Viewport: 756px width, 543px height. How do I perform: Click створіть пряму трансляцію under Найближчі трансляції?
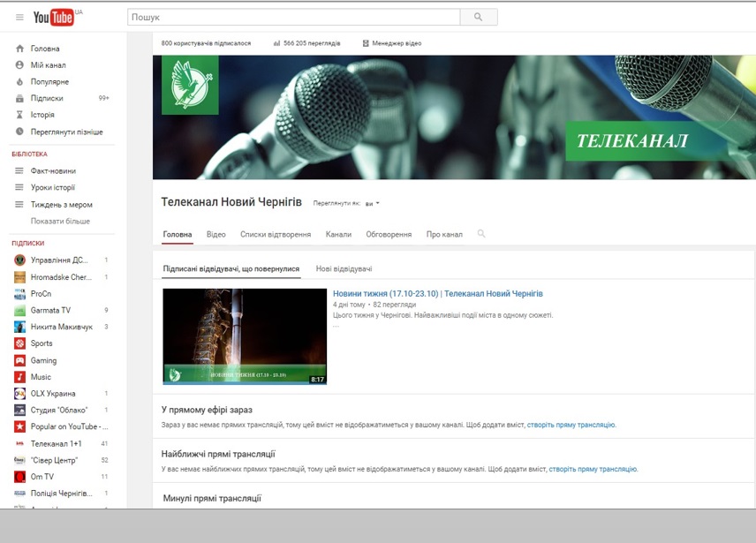pyautogui.click(x=593, y=469)
